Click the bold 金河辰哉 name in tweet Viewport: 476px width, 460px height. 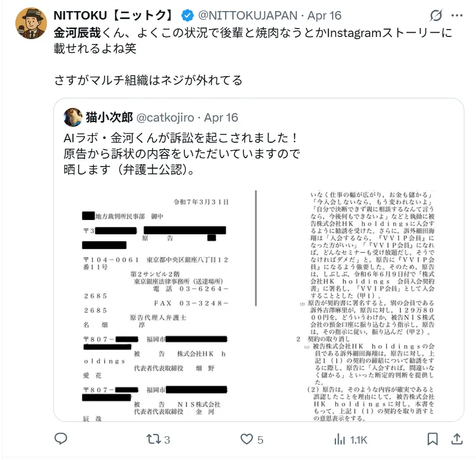(x=77, y=33)
